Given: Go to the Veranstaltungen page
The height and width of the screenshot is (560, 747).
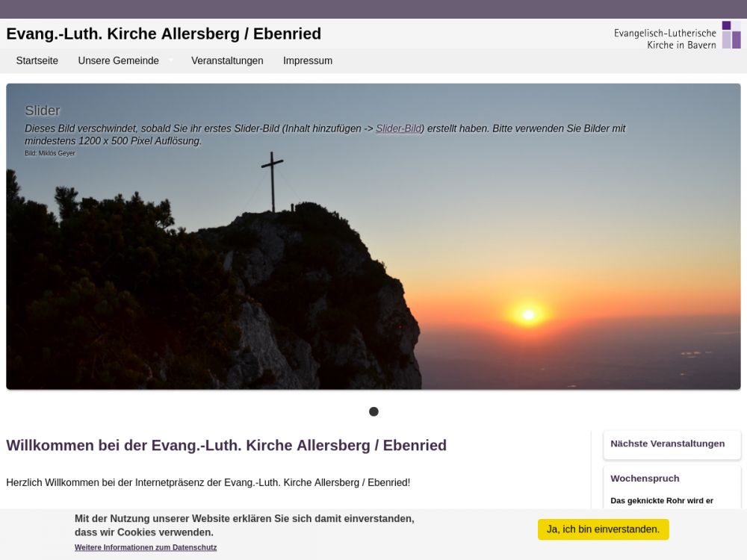Looking at the screenshot, I should 227,60.
